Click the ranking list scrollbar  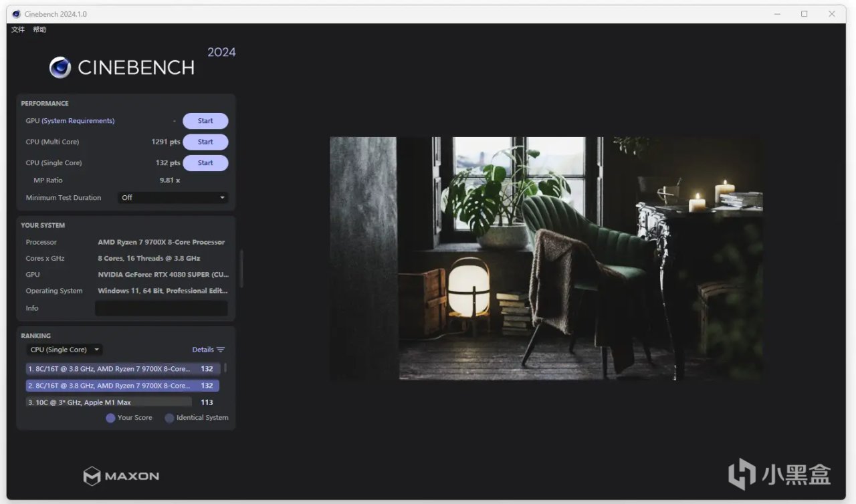click(x=225, y=368)
